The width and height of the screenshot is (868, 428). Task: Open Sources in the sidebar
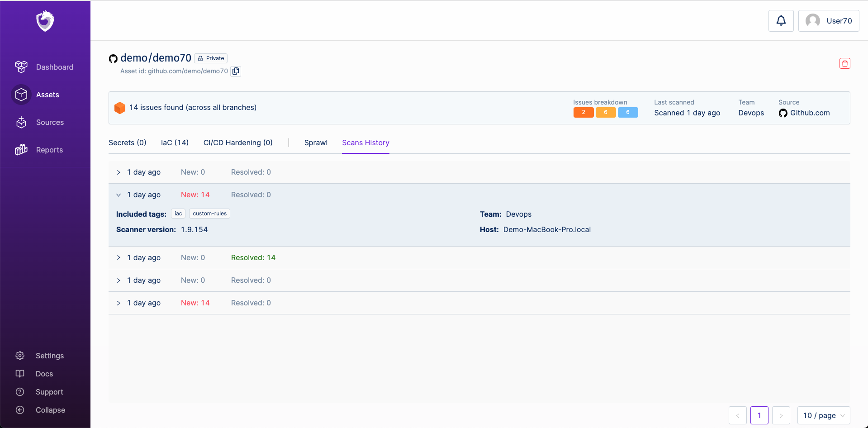50,122
